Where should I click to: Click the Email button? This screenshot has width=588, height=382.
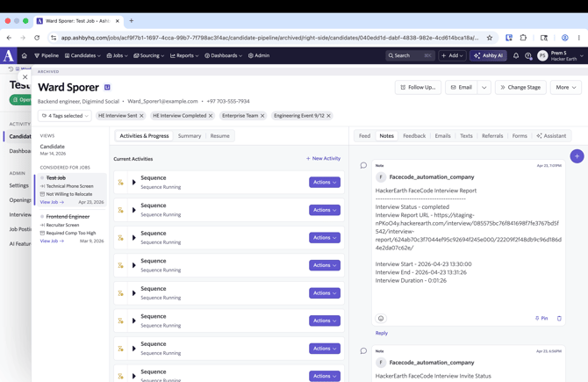point(462,88)
